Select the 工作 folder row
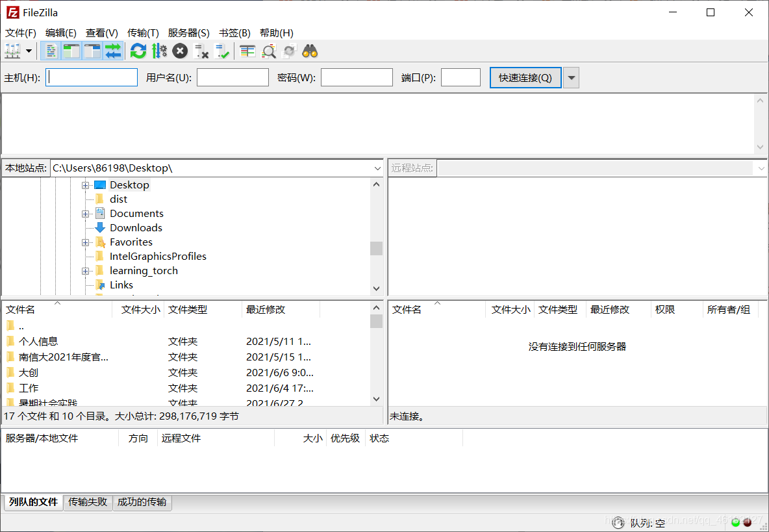 point(186,388)
